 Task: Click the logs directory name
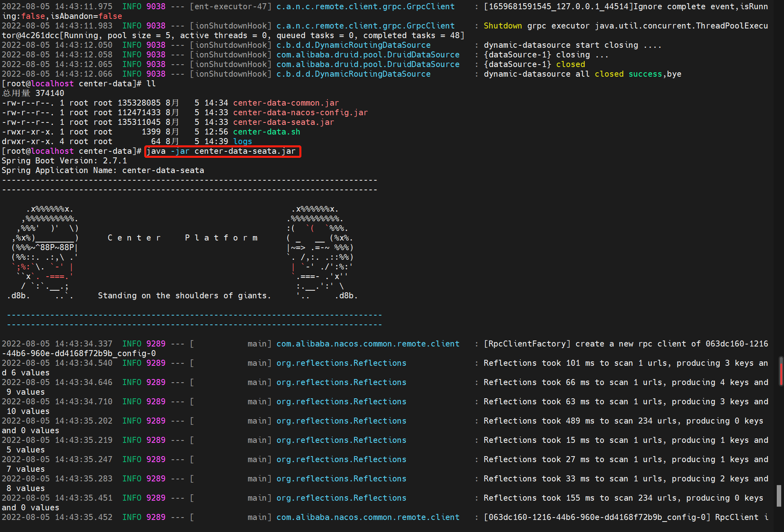242,141
